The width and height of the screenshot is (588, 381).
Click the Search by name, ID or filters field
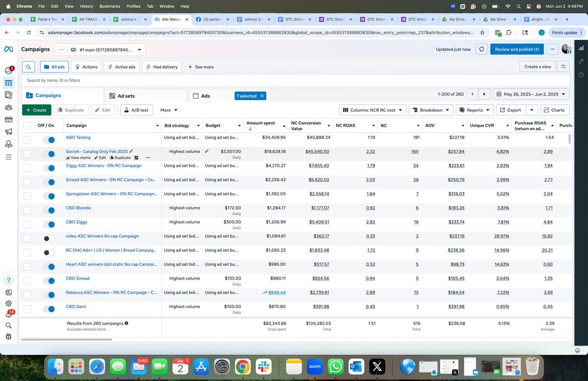click(295, 80)
